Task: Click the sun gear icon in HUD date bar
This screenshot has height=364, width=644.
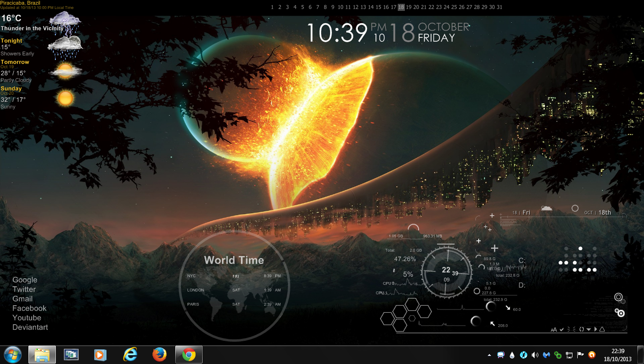Action: [575, 208]
